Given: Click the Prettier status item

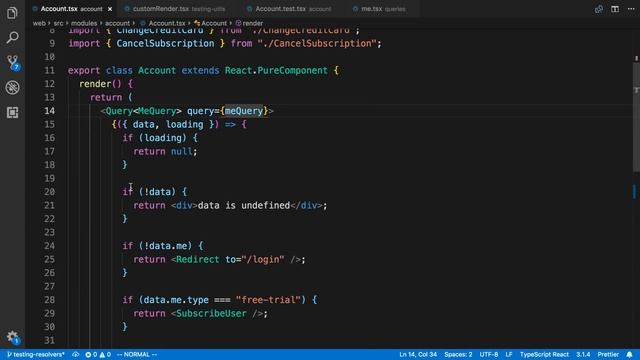Looking at the screenshot, I should point(608,354).
